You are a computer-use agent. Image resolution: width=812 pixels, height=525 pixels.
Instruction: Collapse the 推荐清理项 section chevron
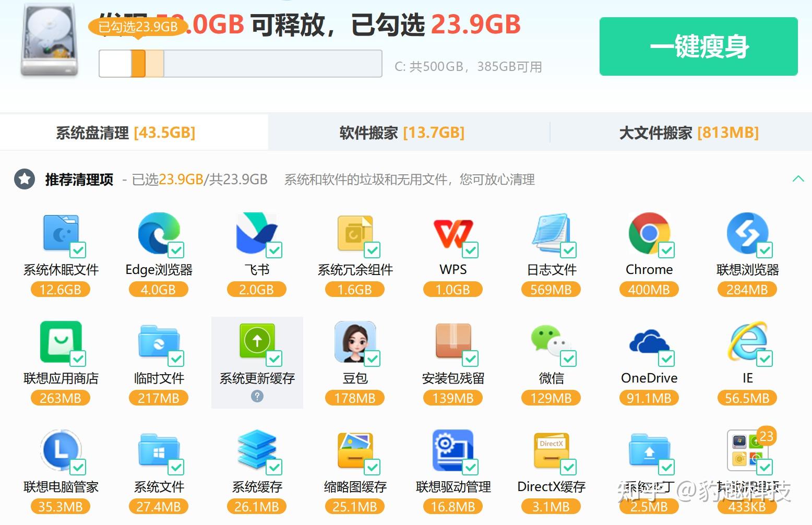[798, 179]
